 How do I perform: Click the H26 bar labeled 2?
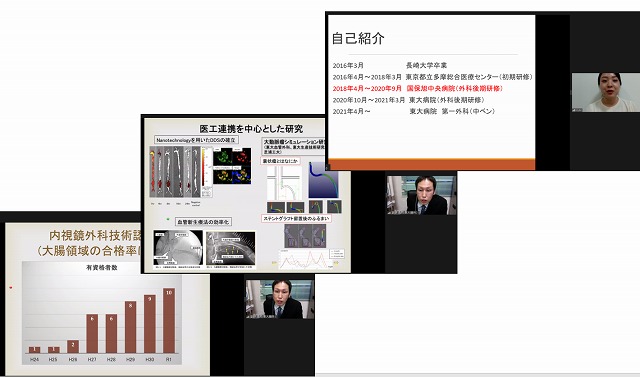click(x=73, y=347)
